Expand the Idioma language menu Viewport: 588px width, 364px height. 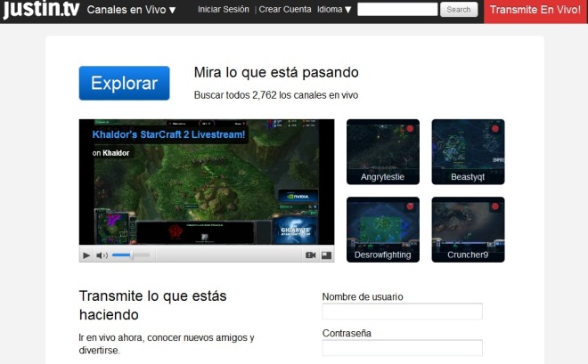pos(334,10)
